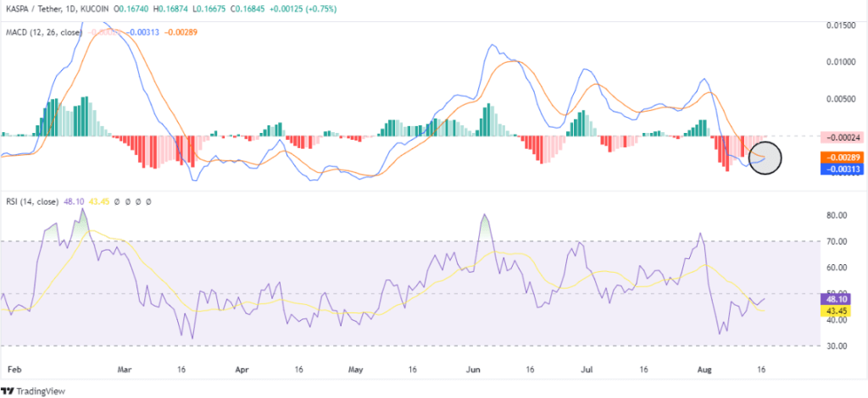Click the pink -0.00024 histogram price tag
The height and width of the screenshot is (398, 868).
click(842, 138)
